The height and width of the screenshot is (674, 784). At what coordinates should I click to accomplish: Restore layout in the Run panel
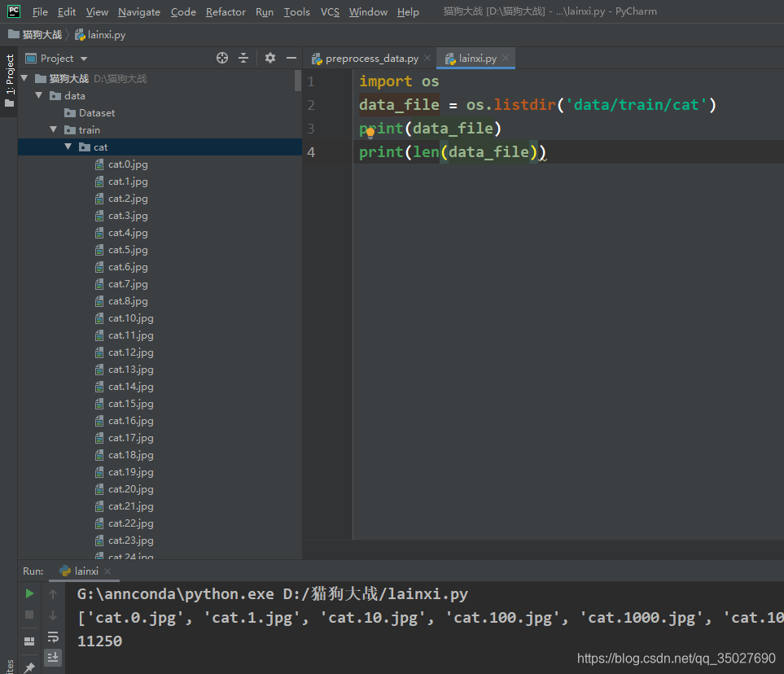click(x=28, y=641)
